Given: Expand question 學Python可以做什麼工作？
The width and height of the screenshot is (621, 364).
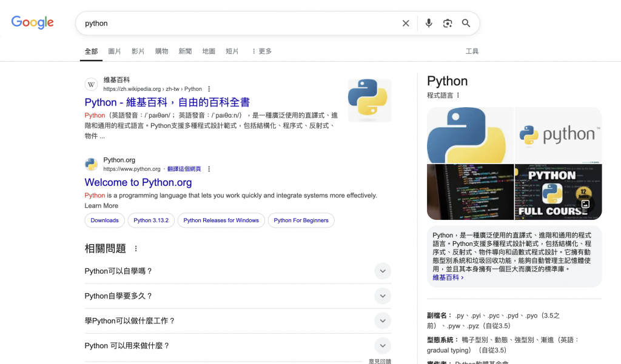Looking at the screenshot, I should [x=238, y=321].
